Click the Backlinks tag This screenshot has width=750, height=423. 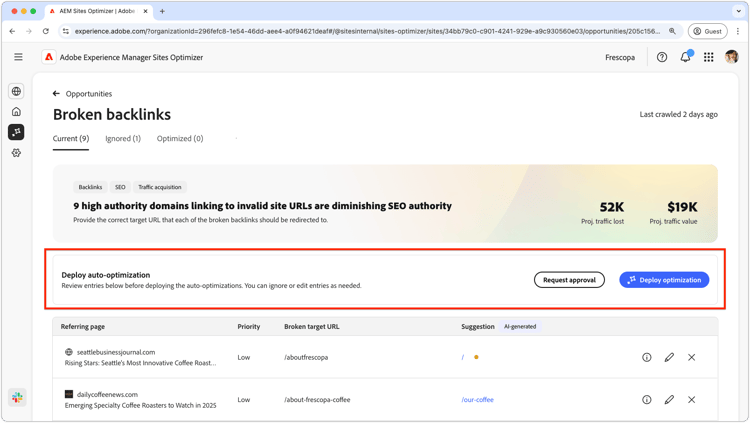click(90, 187)
